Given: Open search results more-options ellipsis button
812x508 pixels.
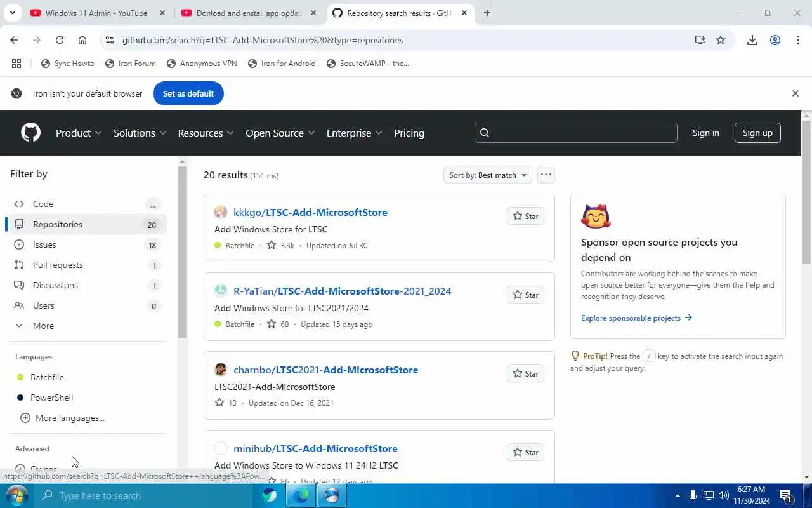Looking at the screenshot, I should tap(546, 175).
